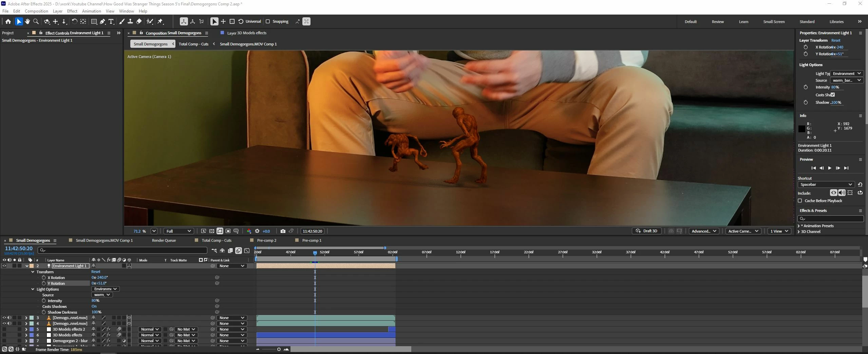Jump to the first frame in Preview

[813, 168]
